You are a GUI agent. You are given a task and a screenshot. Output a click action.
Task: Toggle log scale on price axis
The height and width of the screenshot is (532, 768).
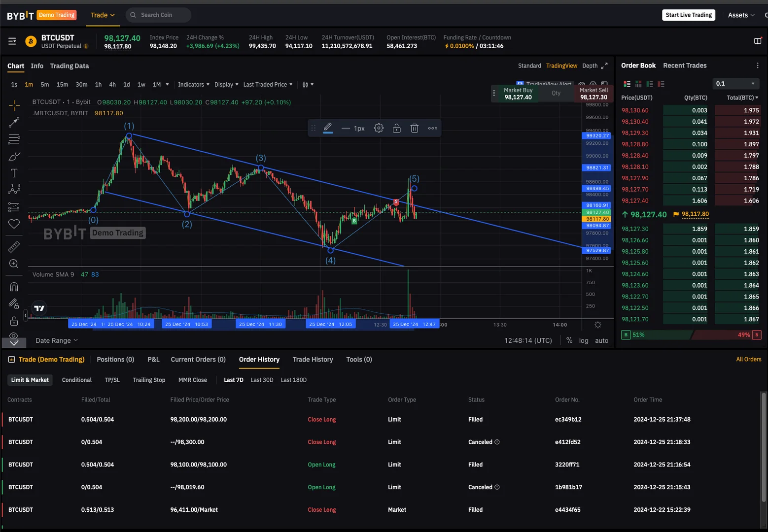pos(584,340)
